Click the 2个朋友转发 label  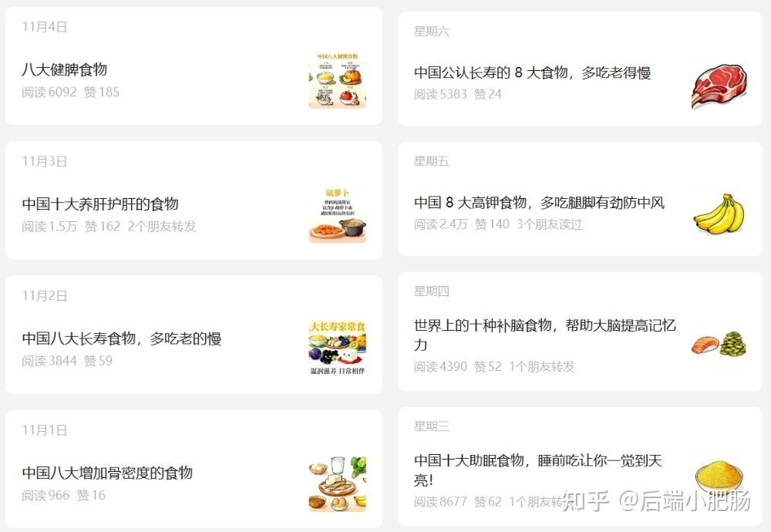point(162,226)
